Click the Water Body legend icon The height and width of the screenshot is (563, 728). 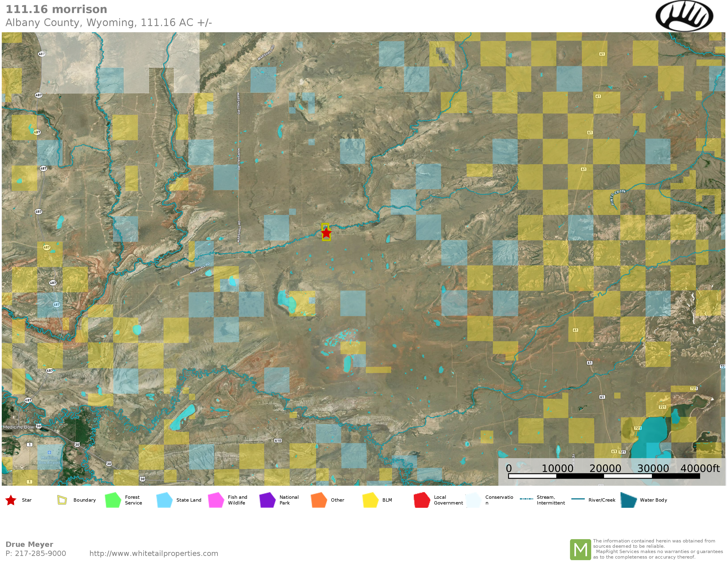pos(629,500)
